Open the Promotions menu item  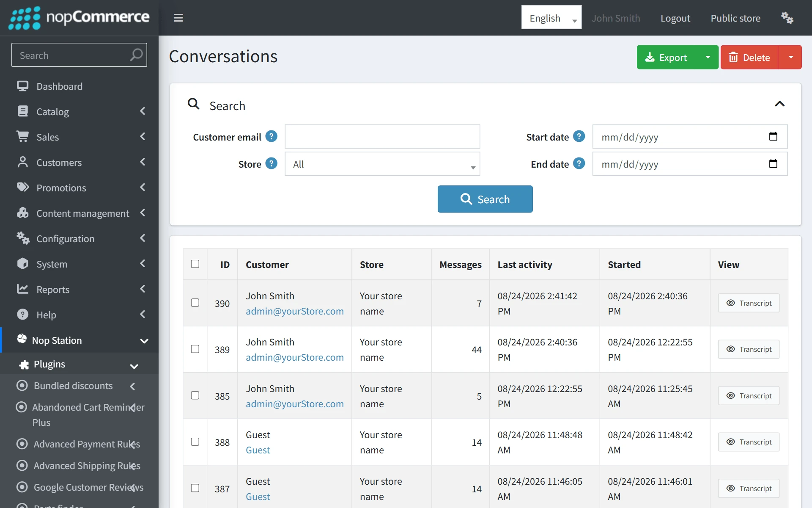point(79,188)
